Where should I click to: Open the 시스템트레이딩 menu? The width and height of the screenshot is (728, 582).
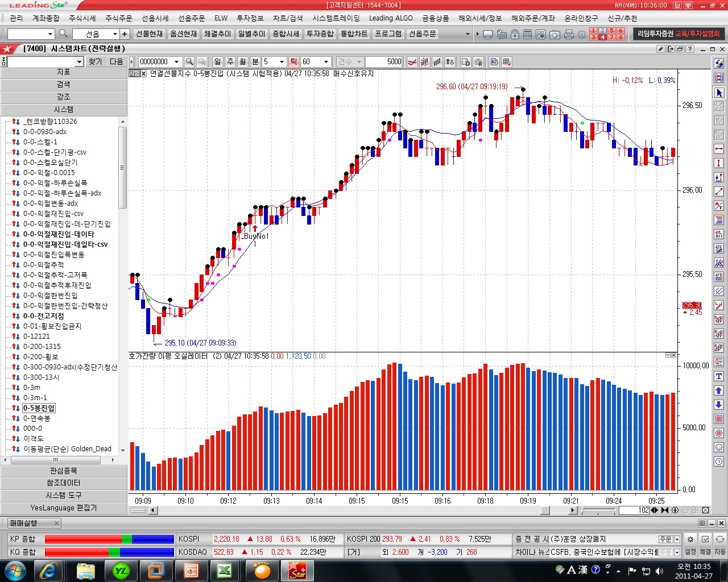[336, 18]
